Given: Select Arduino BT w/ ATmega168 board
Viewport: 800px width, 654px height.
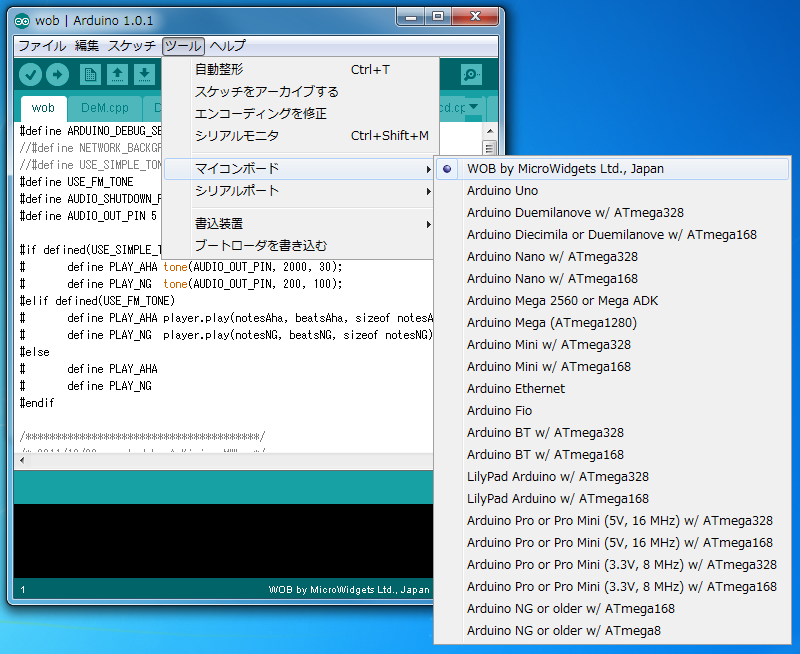Looking at the screenshot, I should [x=612, y=455].
